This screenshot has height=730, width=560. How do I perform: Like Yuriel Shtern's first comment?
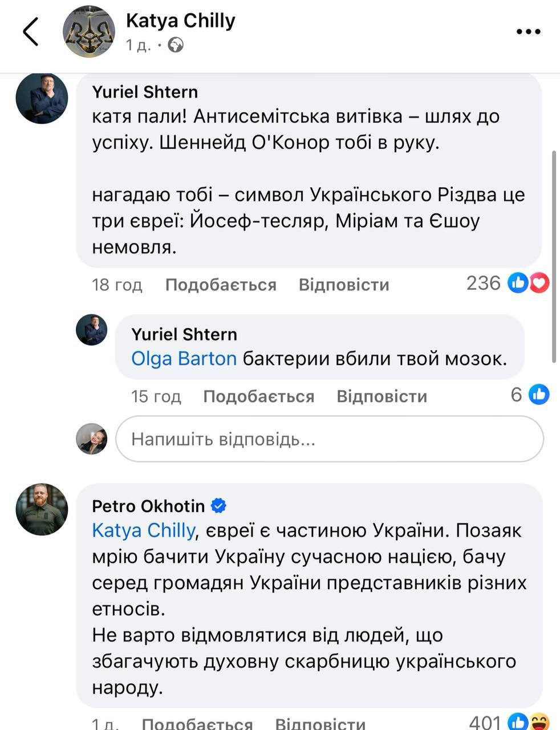pos(221,284)
